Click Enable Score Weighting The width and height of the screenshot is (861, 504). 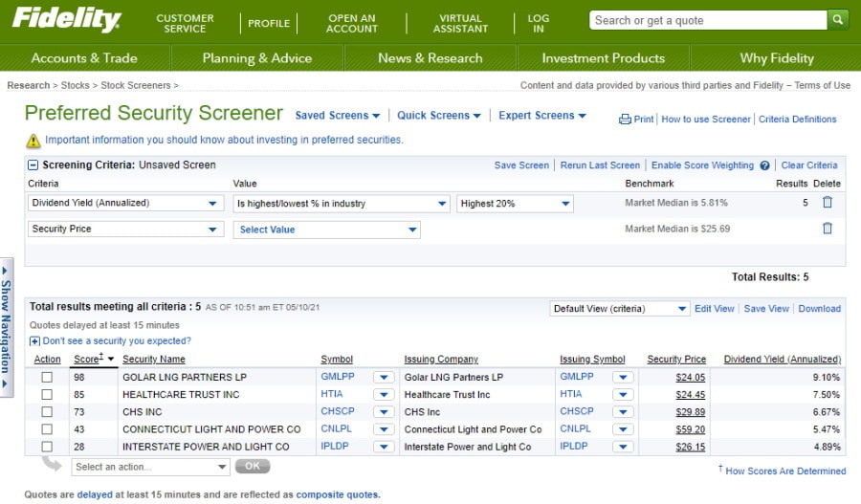(x=702, y=165)
